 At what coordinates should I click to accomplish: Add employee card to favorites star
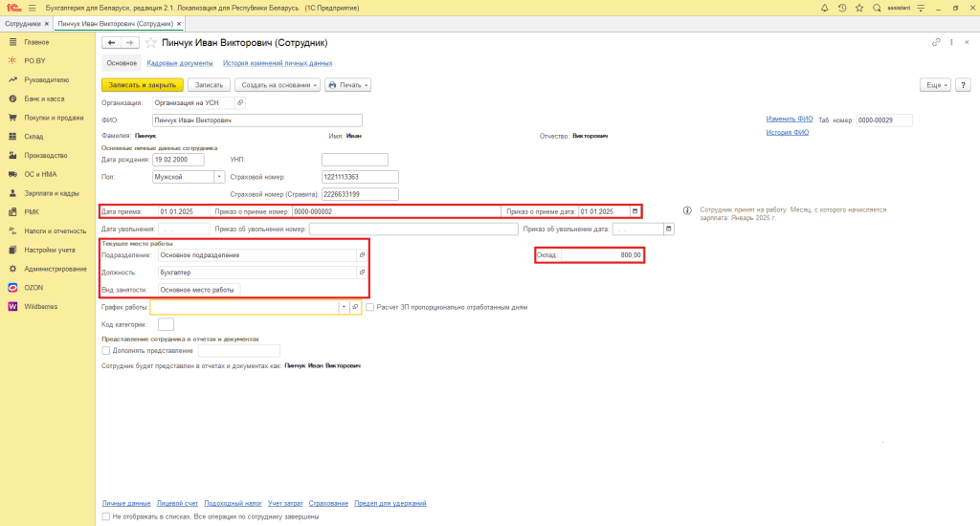(x=150, y=42)
